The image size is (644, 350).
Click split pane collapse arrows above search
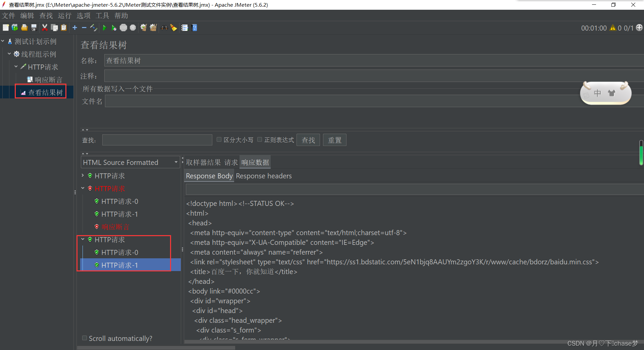pyautogui.click(x=85, y=130)
